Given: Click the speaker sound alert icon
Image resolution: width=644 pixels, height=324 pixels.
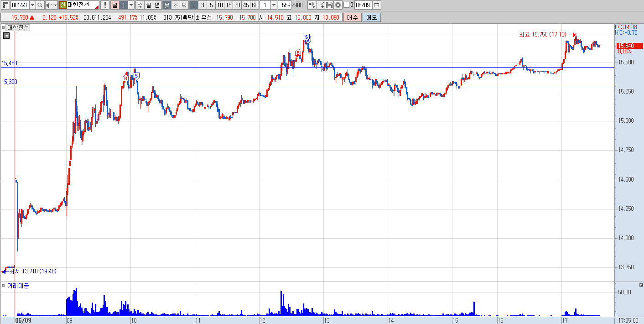Looking at the screenshot, I should pos(49,5).
